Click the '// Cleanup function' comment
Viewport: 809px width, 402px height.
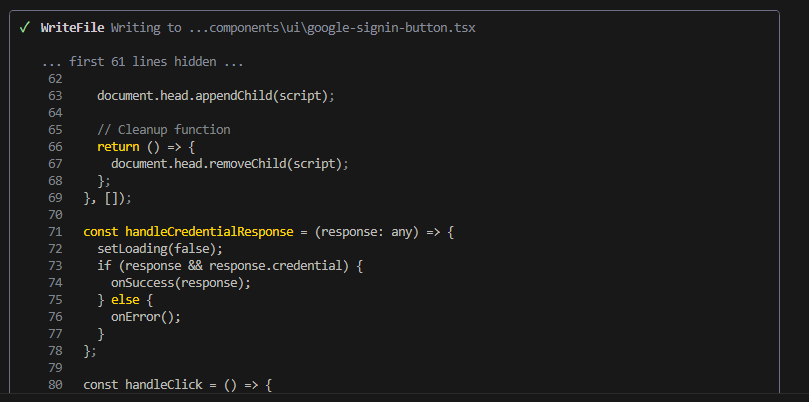pos(164,130)
